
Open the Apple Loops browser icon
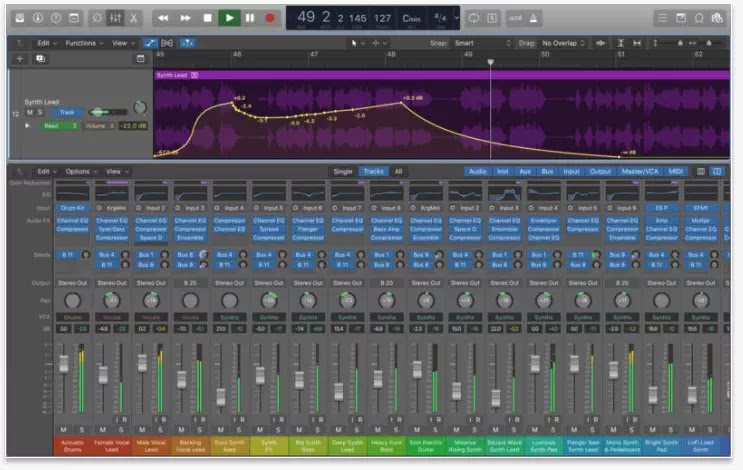tap(699, 18)
